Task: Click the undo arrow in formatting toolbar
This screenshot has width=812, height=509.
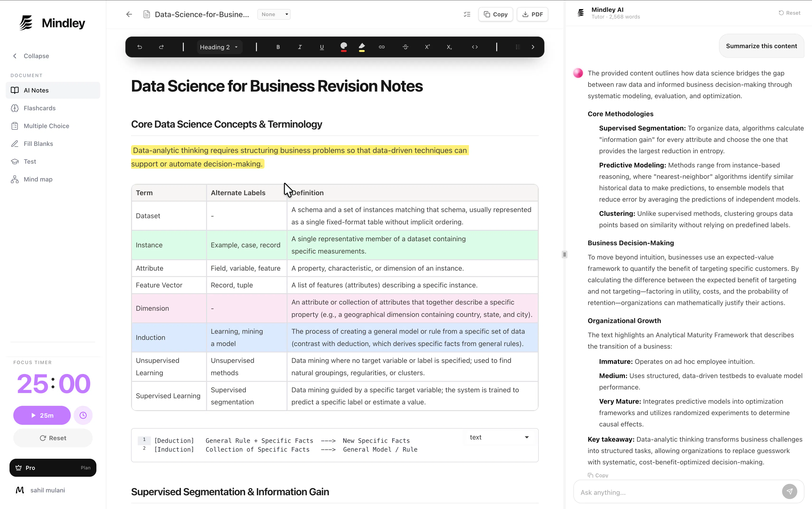Action: click(x=140, y=47)
